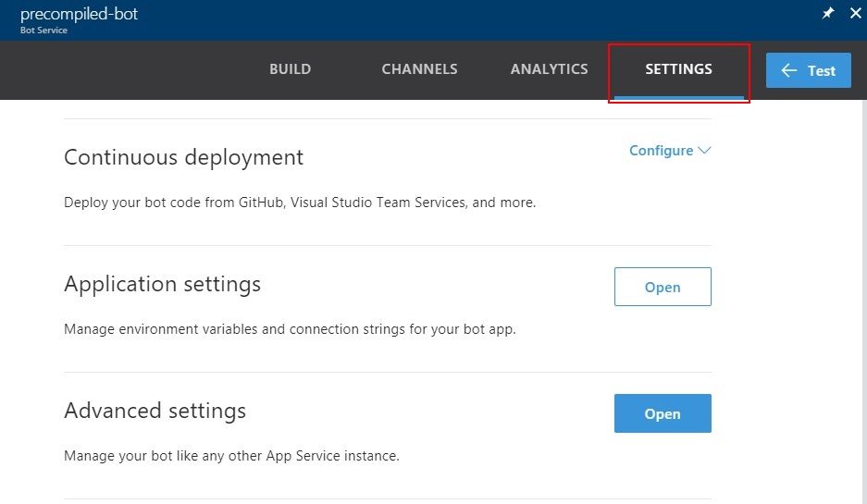Select the SETTINGS tab

click(678, 69)
